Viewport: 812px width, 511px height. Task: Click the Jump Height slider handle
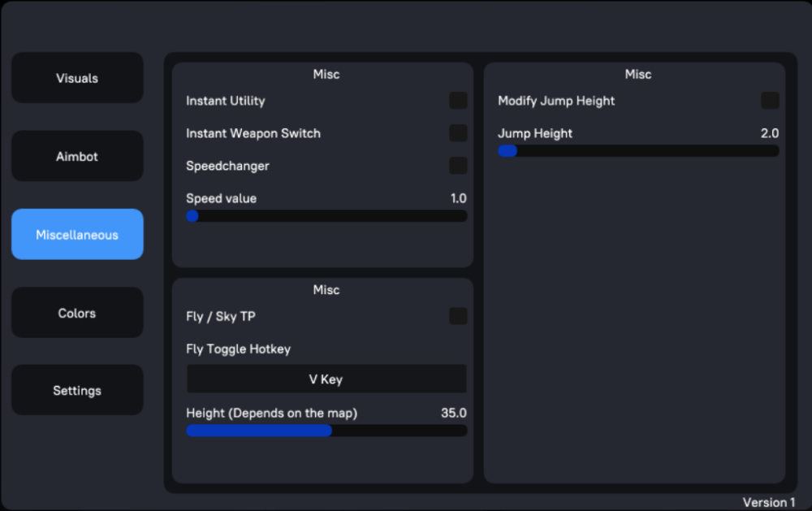click(508, 151)
